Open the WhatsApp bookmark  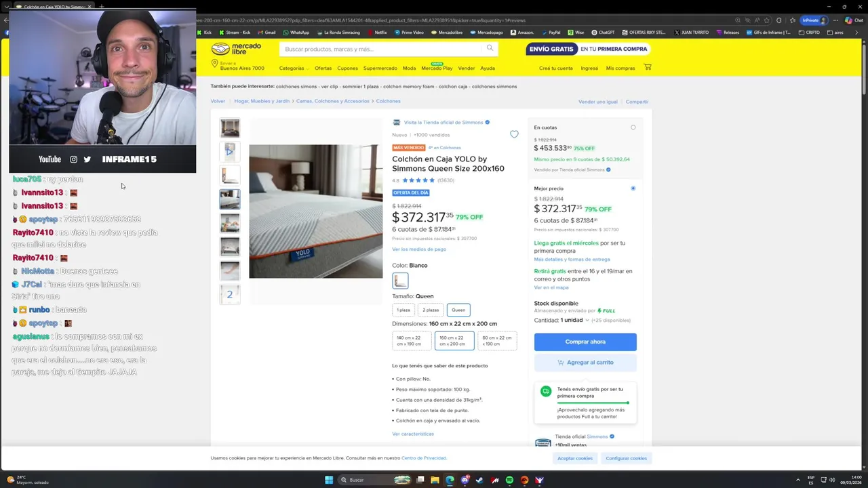pyautogui.click(x=296, y=32)
